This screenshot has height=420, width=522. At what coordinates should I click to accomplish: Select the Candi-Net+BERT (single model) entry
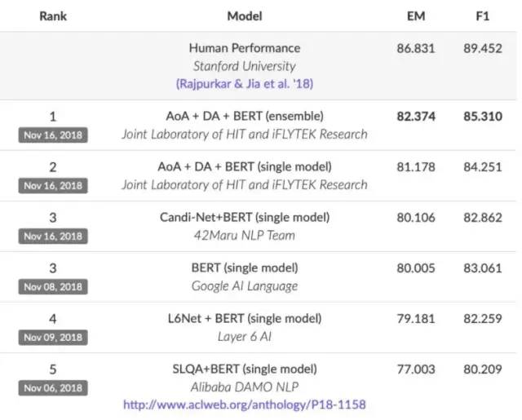pos(245,217)
